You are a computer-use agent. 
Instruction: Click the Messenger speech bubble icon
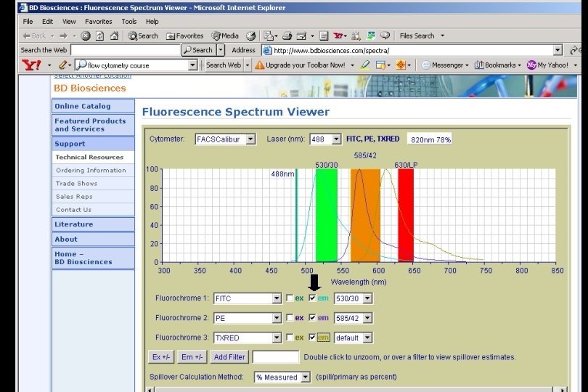(x=385, y=36)
